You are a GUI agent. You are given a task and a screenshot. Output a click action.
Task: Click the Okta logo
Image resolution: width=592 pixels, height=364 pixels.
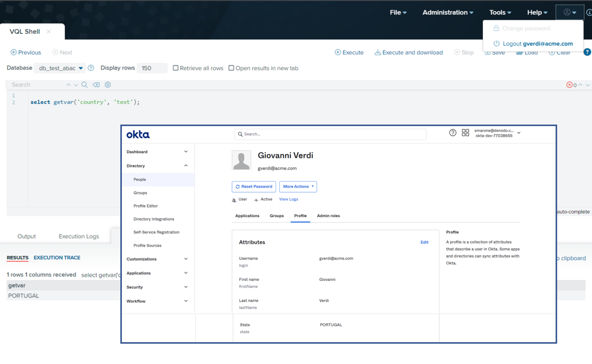coord(138,134)
